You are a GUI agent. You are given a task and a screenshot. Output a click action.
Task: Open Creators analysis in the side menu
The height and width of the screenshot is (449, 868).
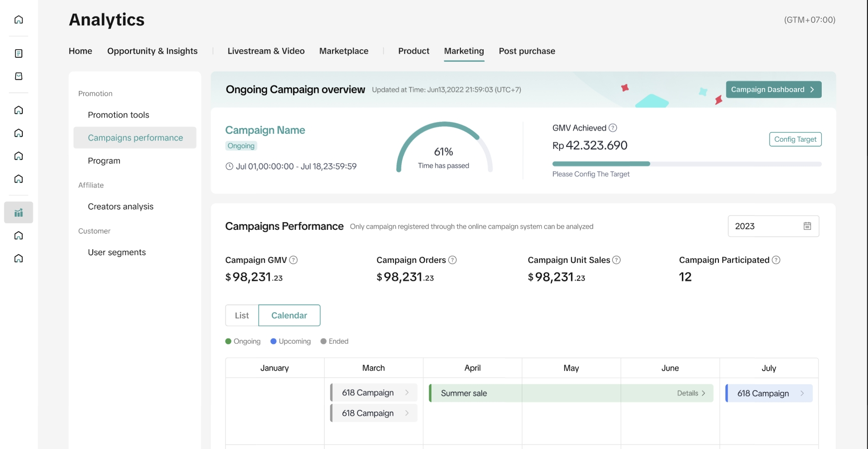pos(120,206)
